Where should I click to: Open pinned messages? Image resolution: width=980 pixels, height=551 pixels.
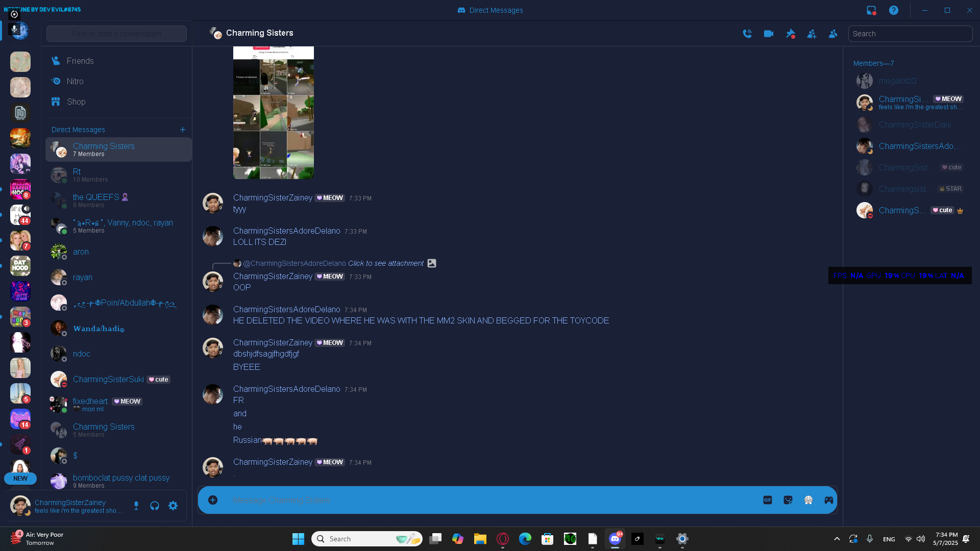click(x=790, y=34)
